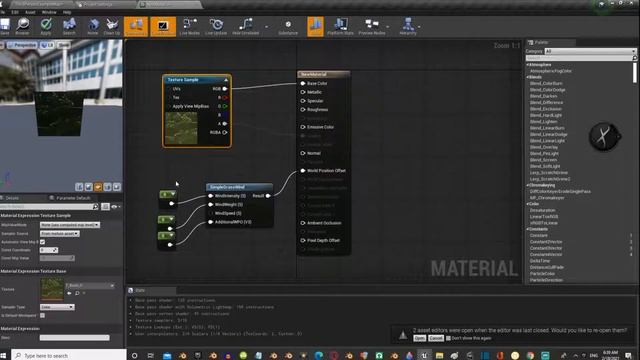The height and width of the screenshot is (360, 640).
Task: Click the Desc text field
Action: pyautogui.click(x=75, y=338)
